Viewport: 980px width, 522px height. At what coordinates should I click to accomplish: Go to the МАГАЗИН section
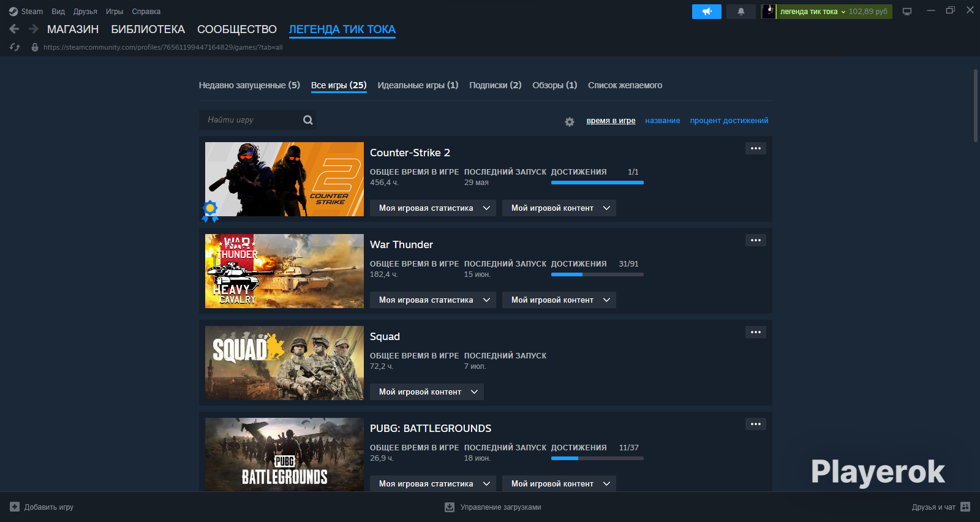point(73,29)
